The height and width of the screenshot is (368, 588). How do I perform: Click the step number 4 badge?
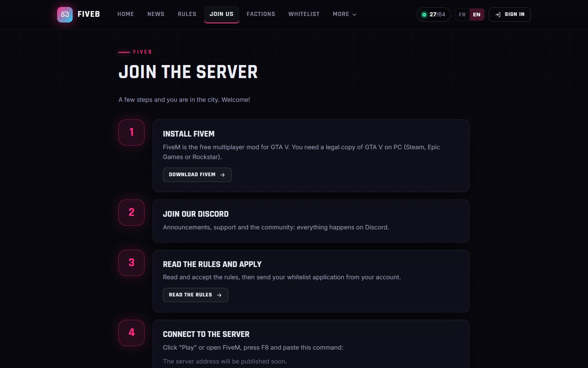(x=131, y=333)
